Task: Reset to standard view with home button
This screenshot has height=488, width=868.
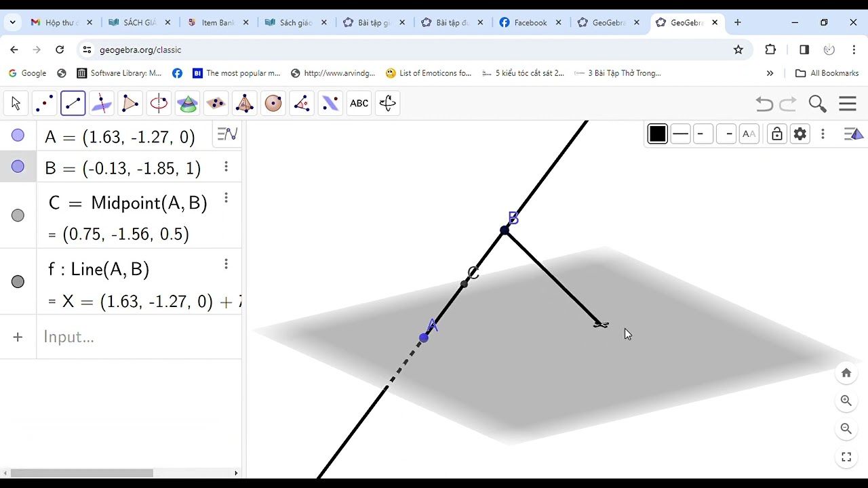Action: [x=846, y=373]
